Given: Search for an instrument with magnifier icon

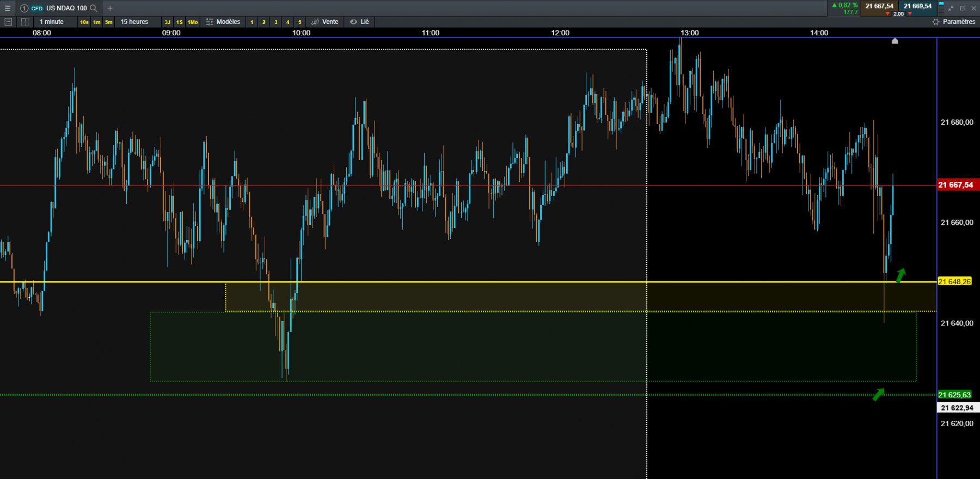Looking at the screenshot, I should (x=94, y=8).
